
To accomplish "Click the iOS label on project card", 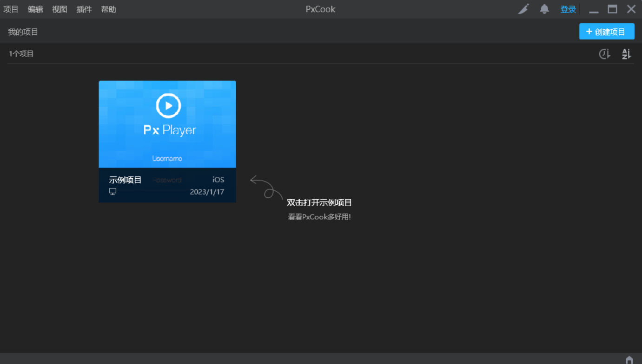I will click(218, 180).
